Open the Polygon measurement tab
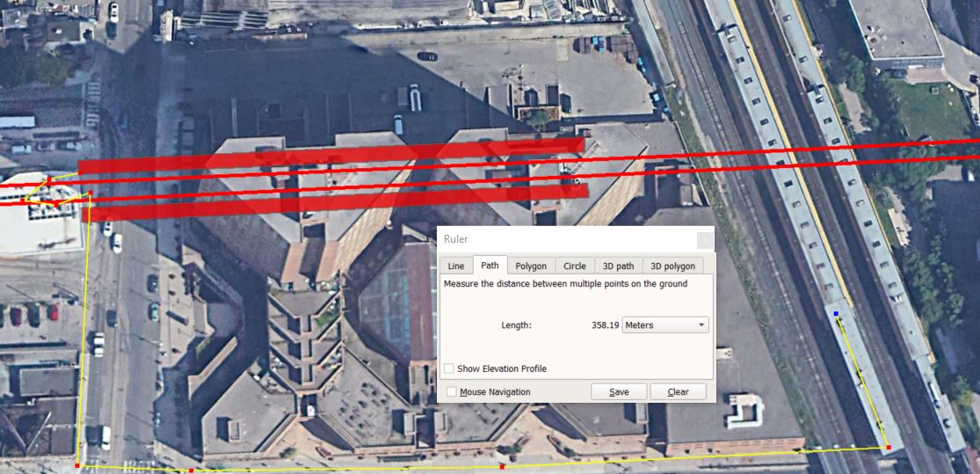Image resolution: width=980 pixels, height=474 pixels. 531,266
